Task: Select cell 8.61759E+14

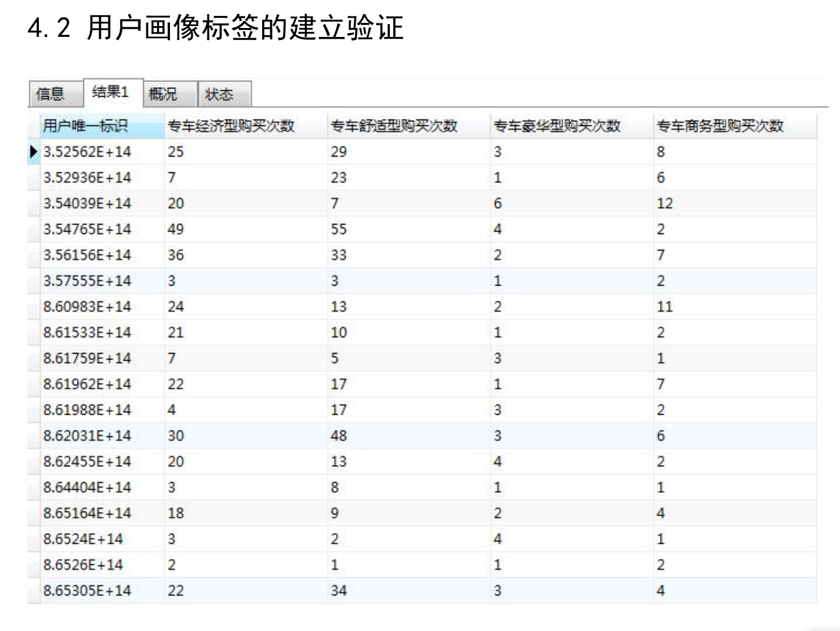Action: [102, 358]
